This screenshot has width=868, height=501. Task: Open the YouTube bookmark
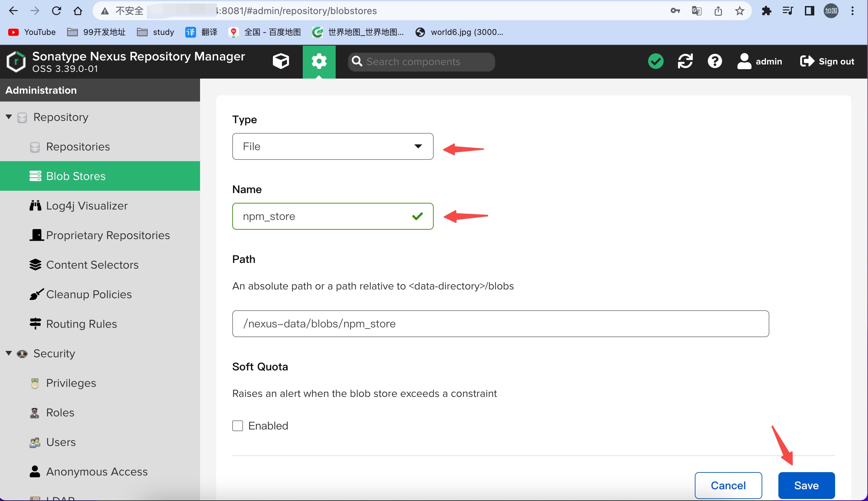pyautogui.click(x=32, y=32)
